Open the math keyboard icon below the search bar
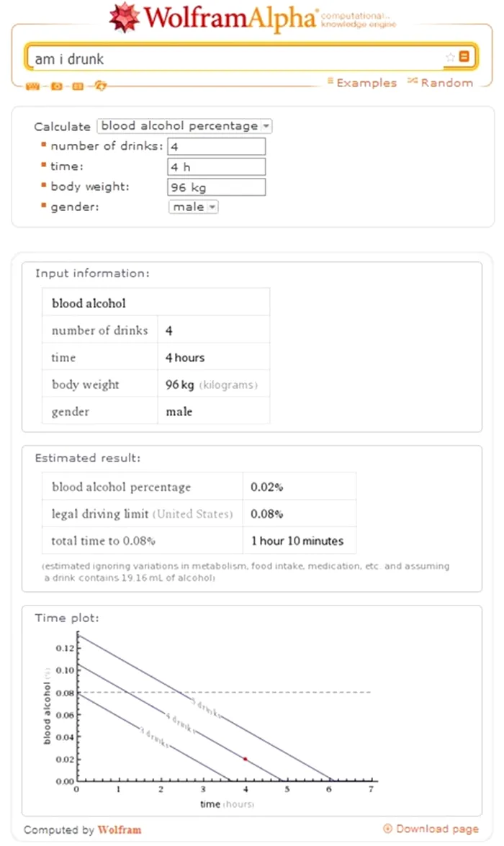The image size is (504, 846). [32, 85]
